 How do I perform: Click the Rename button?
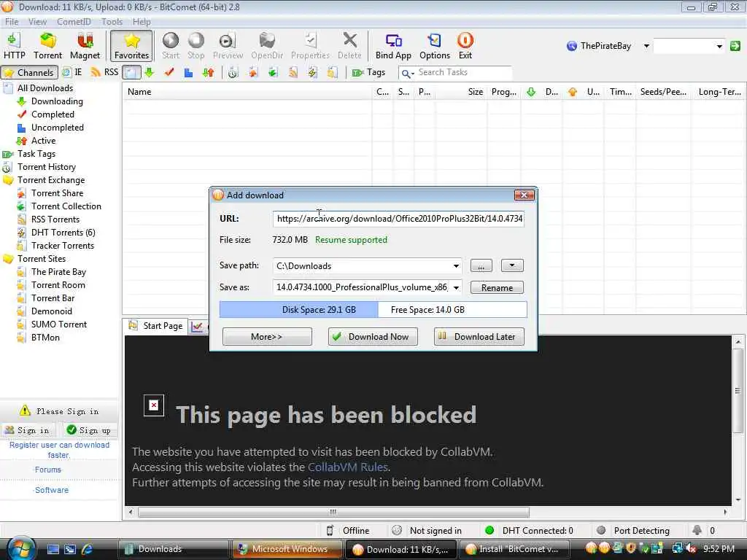pos(497,287)
